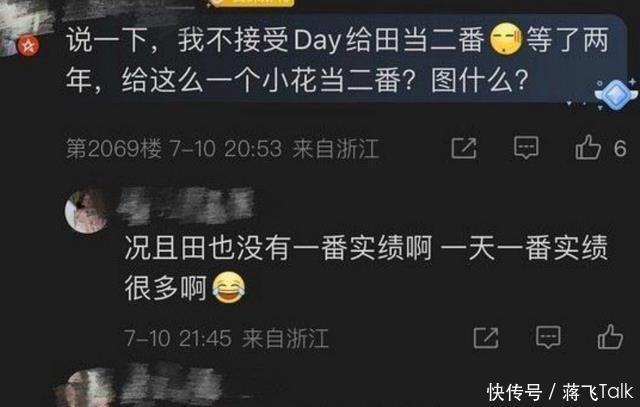Image resolution: width=640 pixels, height=407 pixels.
Task: Tap the blue diamond badge icon
Action: (616, 95)
